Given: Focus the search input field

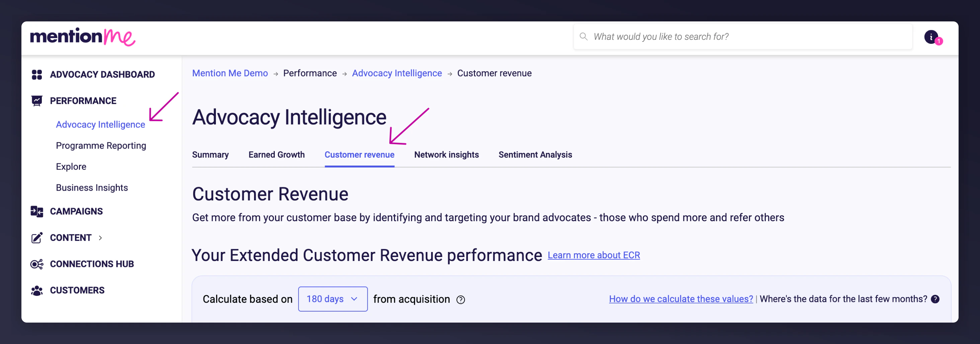Looking at the screenshot, I should 743,36.
